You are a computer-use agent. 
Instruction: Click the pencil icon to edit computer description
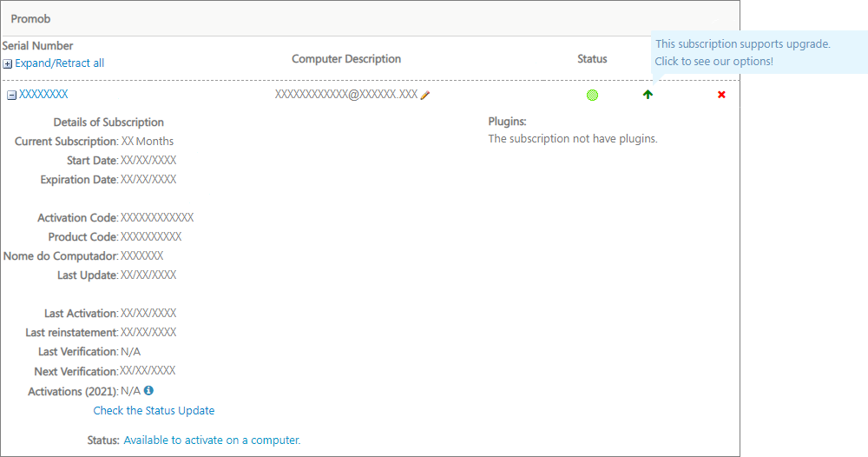[x=425, y=96]
